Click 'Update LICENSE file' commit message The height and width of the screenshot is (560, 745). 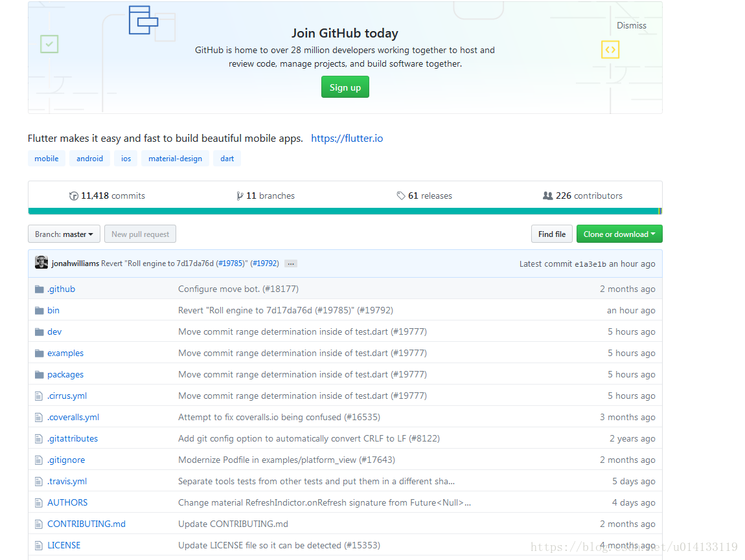click(x=279, y=546)
